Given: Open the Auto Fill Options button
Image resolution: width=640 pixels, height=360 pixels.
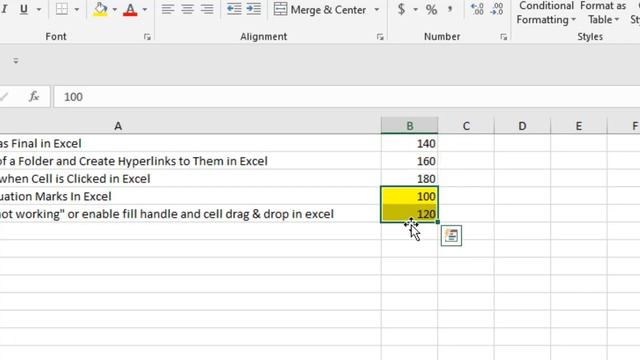Looking at the screenshot, I should click(x=451, y=236).
